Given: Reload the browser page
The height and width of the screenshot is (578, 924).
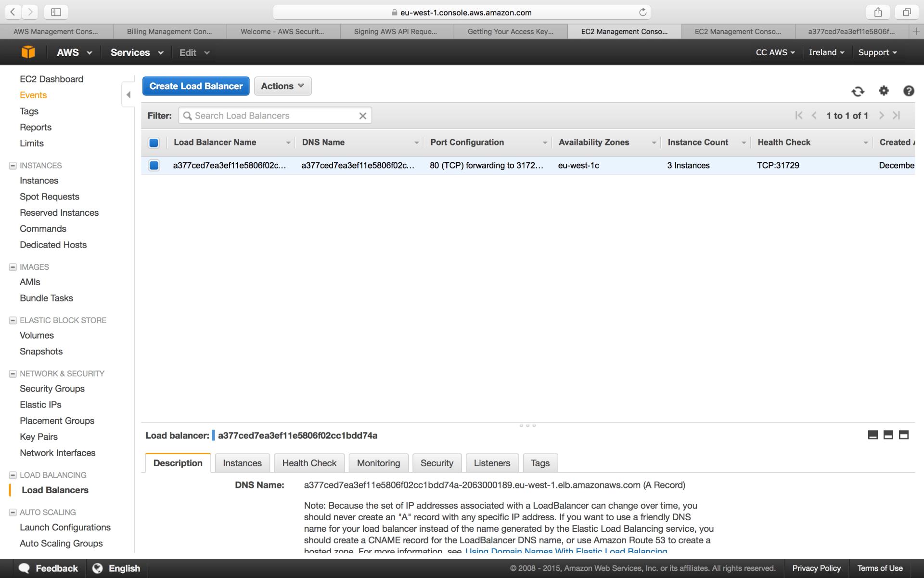Looking at the screenshot, I should click(x=642, y=13).
